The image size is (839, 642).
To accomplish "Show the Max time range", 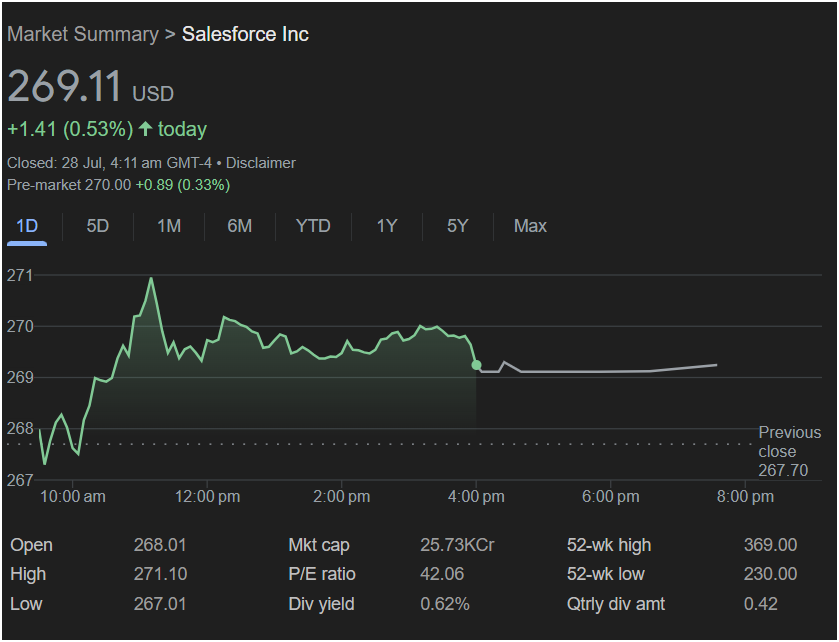I will 530,226.
